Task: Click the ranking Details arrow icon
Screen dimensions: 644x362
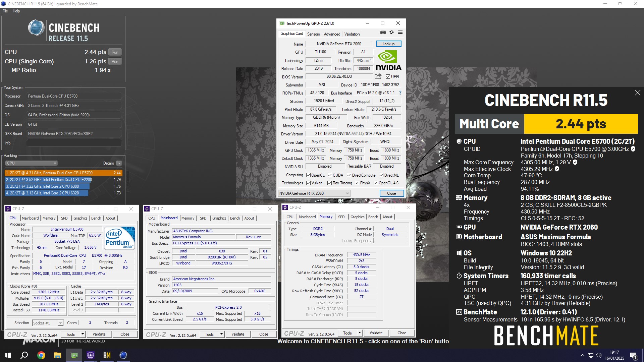Action: click(x=119, y=163)
